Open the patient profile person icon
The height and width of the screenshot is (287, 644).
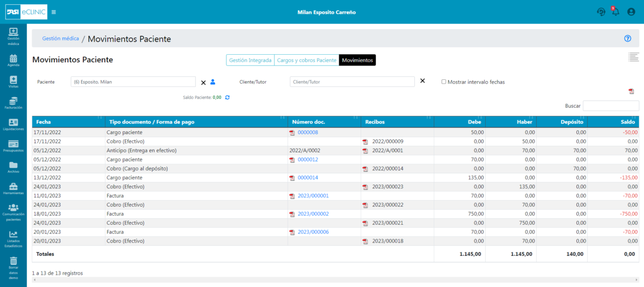(x=213, y=82)
